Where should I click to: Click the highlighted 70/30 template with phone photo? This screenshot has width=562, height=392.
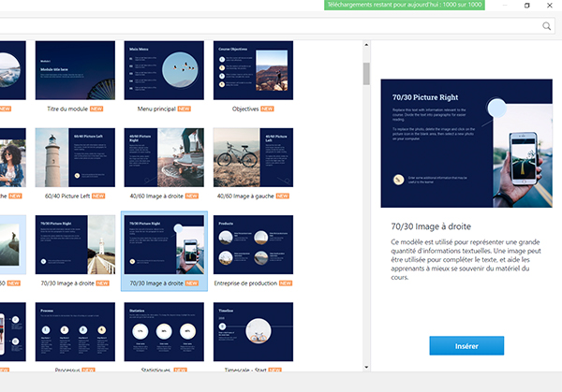pos(164,245)
